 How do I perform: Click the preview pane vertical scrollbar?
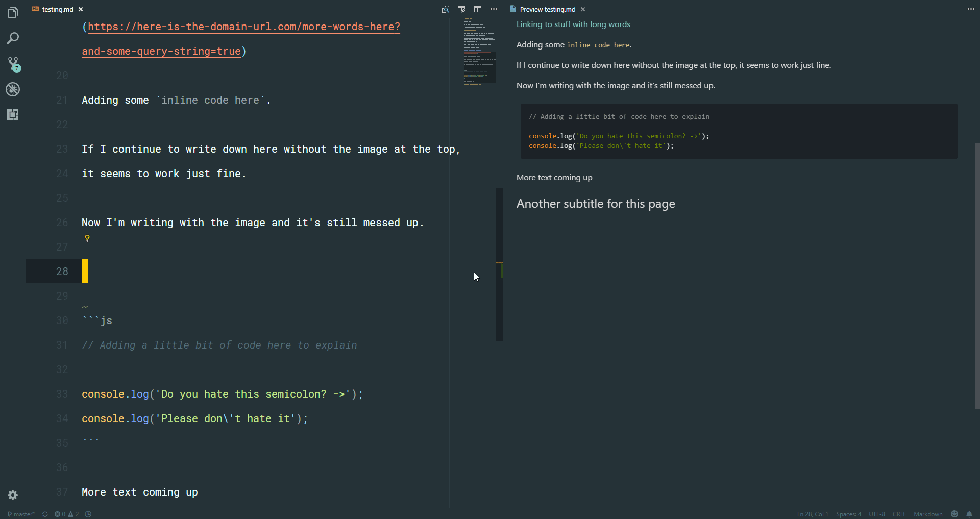point(977,276)
